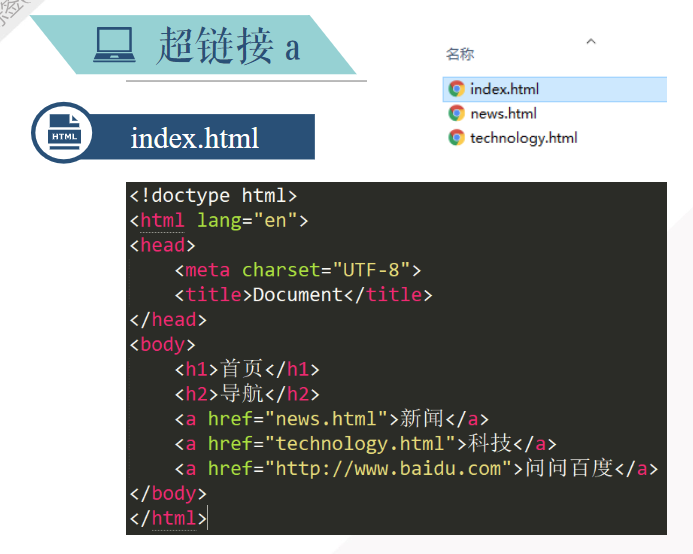693x554 pixels.
Task: Click the html lang="en" code line
Action: coord(219,220)
